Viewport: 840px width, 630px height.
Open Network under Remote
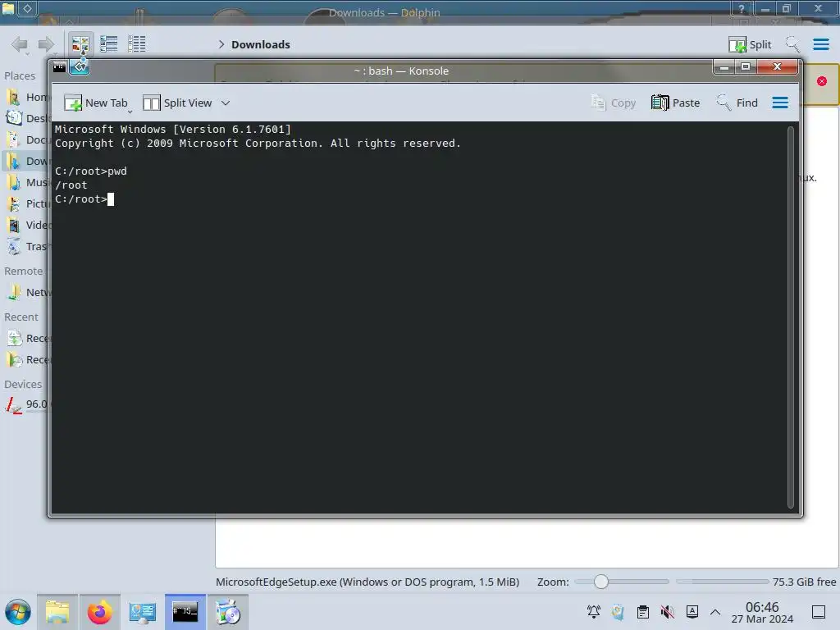[x=27, y=293]
